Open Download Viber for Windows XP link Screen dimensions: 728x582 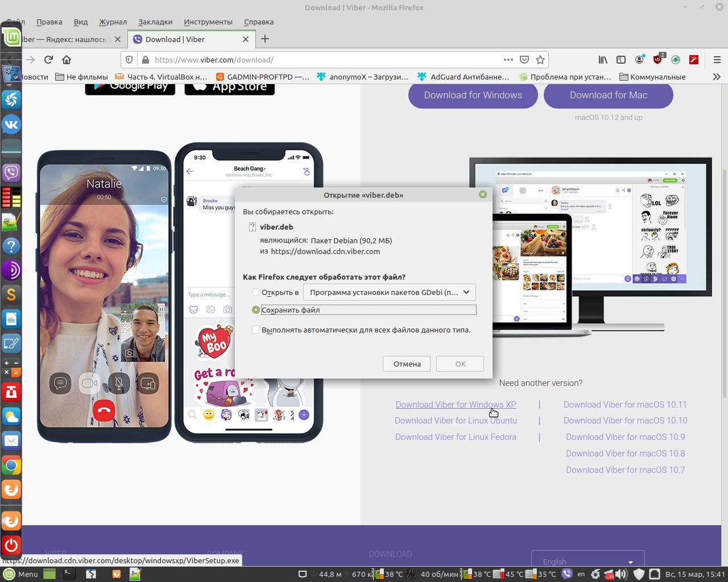coord(456,405)
